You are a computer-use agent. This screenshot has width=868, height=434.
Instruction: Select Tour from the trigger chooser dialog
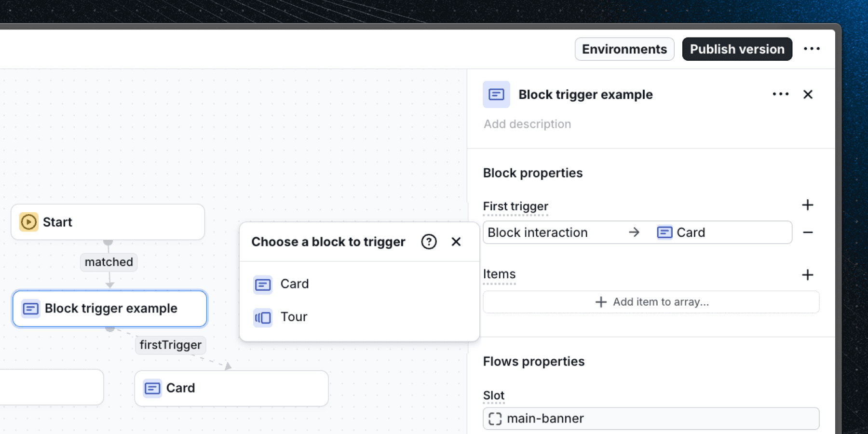click(294, 317)
